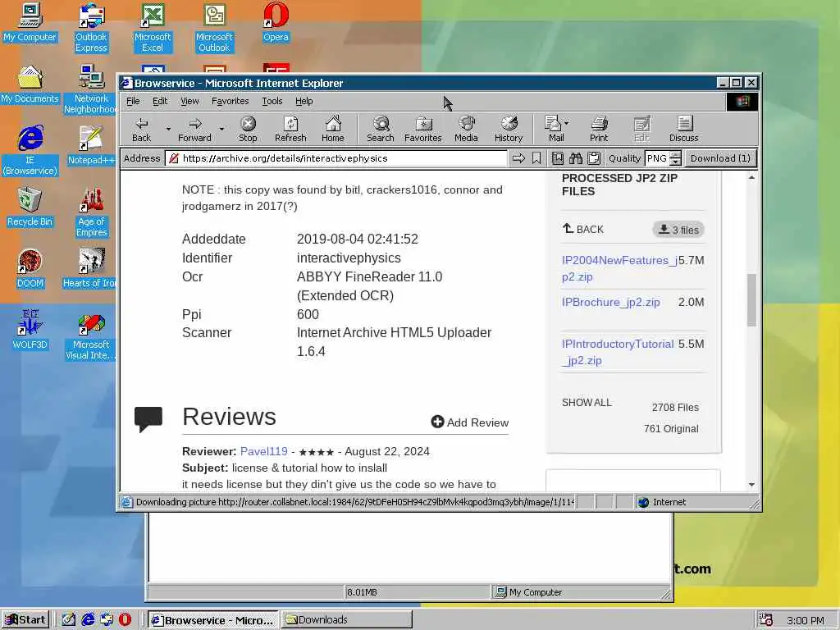The height and width of the screenshot is (630, 840).
Task: Open Recycle Bin on desktop
Action: [30, 207]
